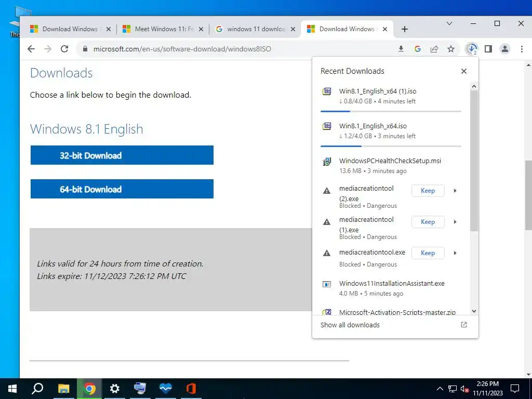Click the muted volume icon in system tray

[465, 389]
